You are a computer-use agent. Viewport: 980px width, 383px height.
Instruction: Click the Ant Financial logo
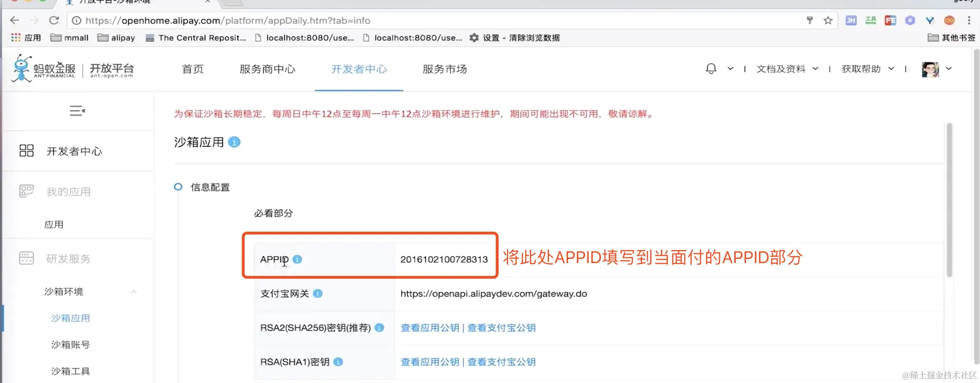[x=44, y=69]
